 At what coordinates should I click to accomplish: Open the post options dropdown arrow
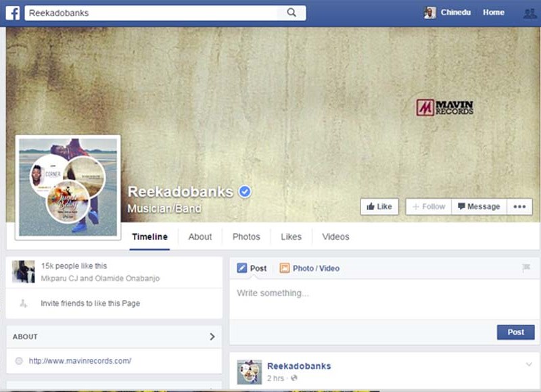point(529,364)
